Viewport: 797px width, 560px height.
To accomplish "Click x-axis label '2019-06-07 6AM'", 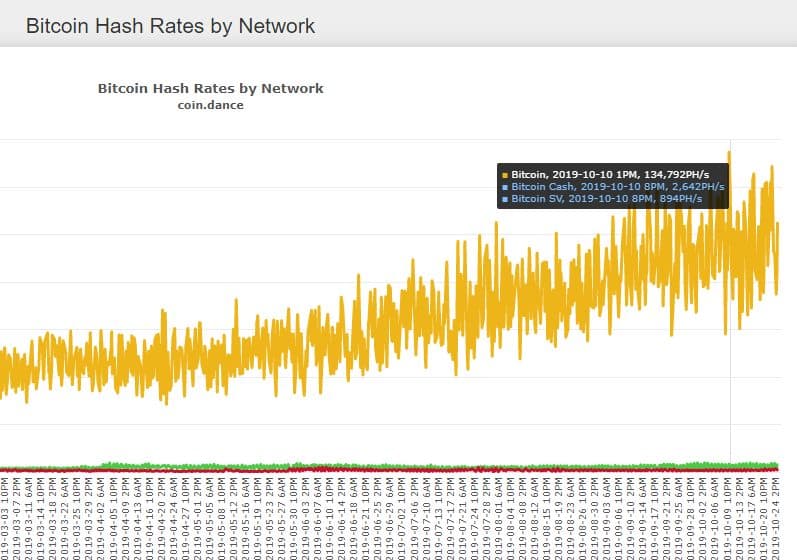I will coord(318,518).
